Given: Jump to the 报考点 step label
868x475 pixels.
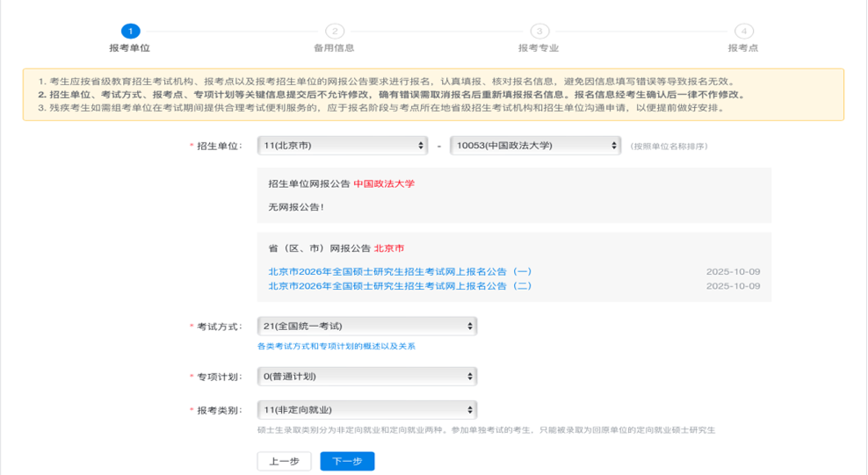Looking at the screenshot, I should point(743,48).
